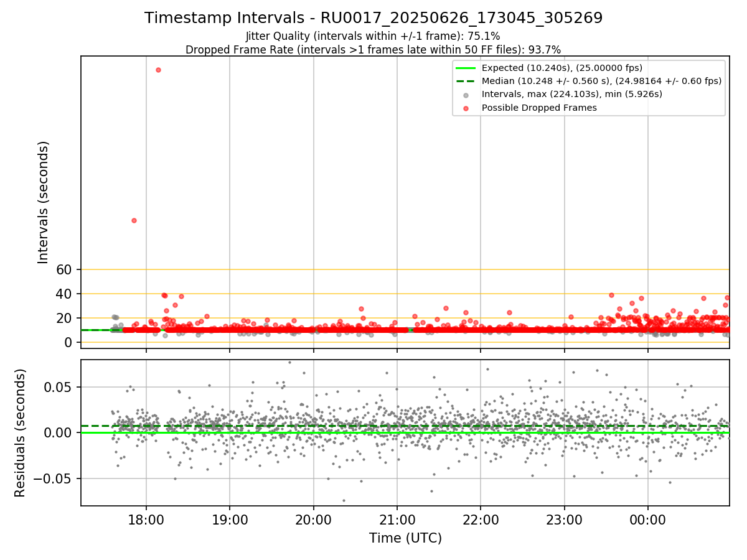
Task: Select the 'Dropped Frame Rate' 93.7% subtitle line
Action: 374,50
